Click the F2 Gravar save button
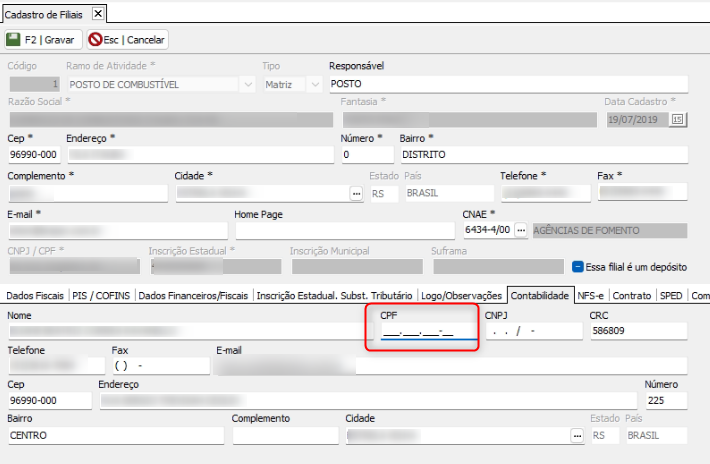 pyautogui.click(x=40, y=40)
